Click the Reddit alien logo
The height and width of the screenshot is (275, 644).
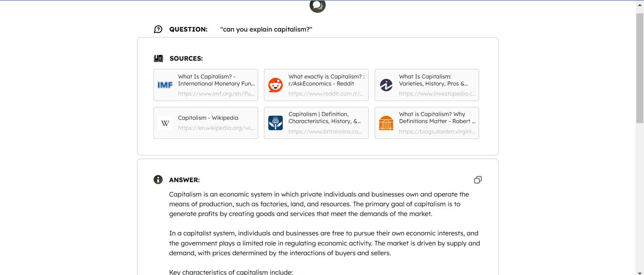coord(276,85)
